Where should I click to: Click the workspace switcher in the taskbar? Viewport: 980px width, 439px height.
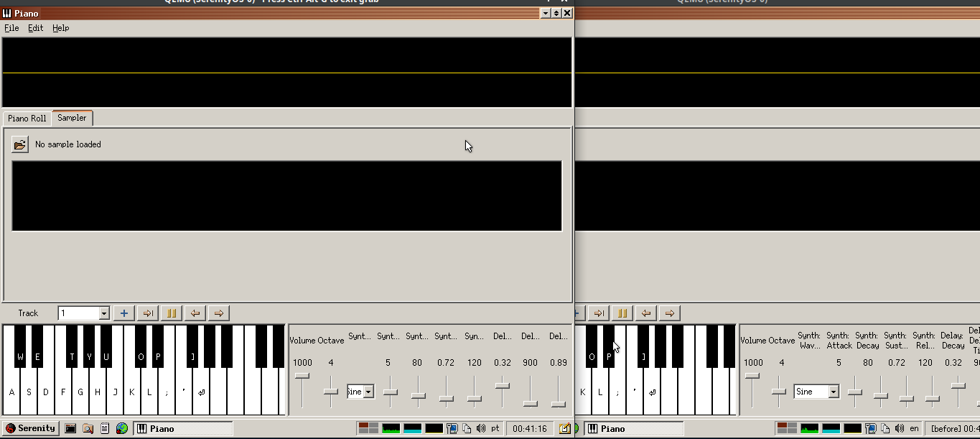coord(368,428)
